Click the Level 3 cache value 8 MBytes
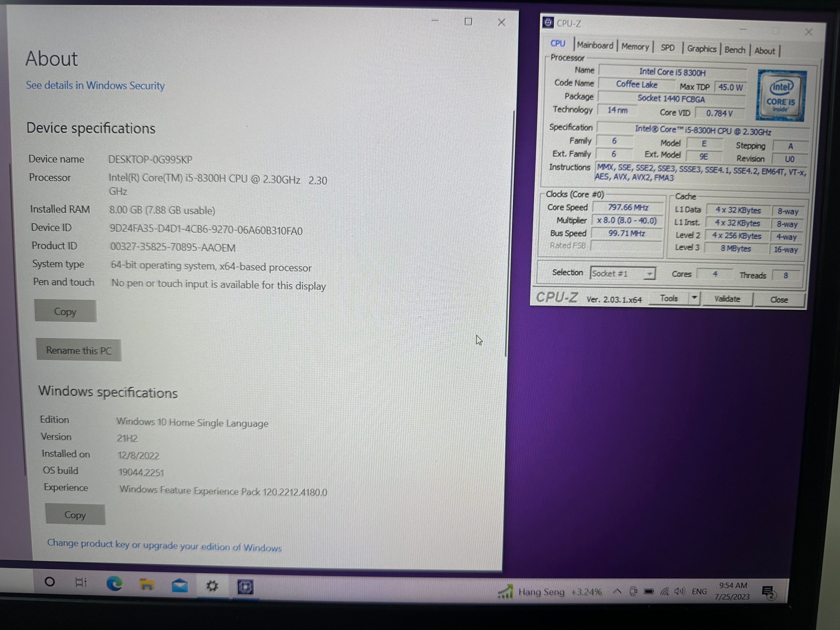This screenshot has width=840, height=630. [x=736, y=248]
